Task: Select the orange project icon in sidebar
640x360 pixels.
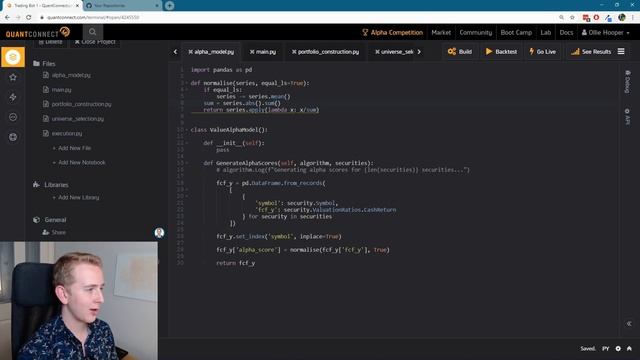Action: click(13, 57)
